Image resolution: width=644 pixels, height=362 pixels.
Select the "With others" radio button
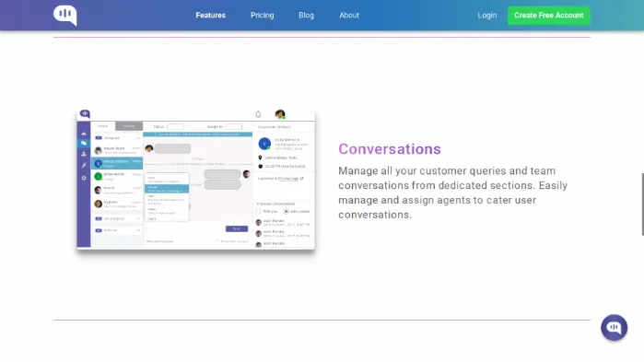click(286, 211)
